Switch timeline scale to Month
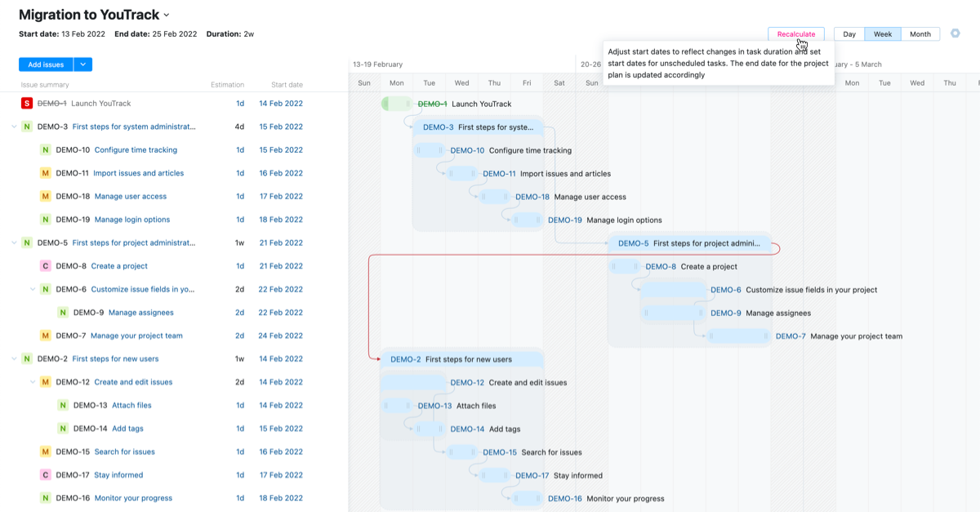The width and height of the screenshot is (980, 512). pos(920,34)
